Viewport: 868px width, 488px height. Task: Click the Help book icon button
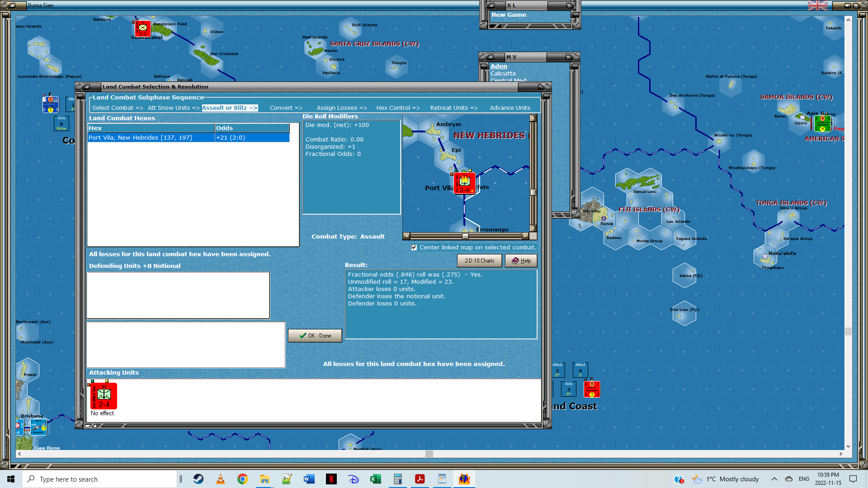[x=521, y=261]
